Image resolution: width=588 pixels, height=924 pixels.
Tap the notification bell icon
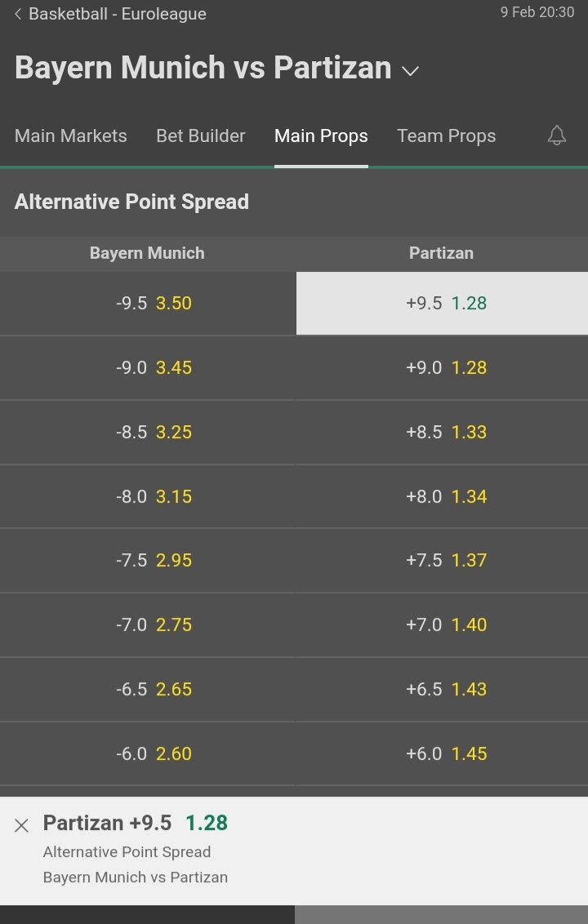coord(556,135)
